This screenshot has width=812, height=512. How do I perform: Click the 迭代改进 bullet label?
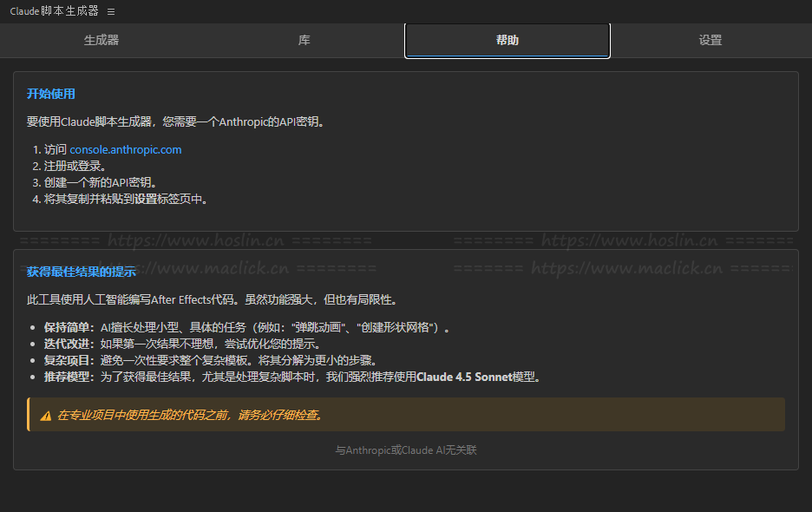[x=66, y=344]
